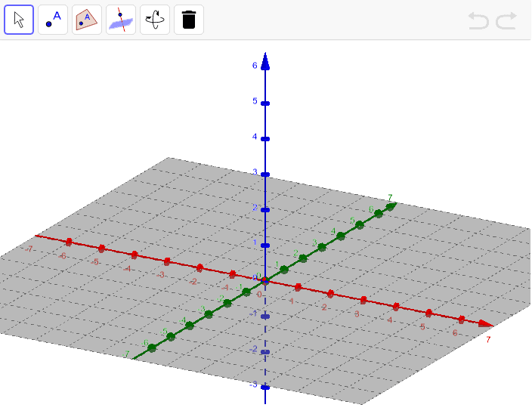Viewport: 532px width, 417px height.
Task: Click the origin point of the axes
Action: [265, 280]
